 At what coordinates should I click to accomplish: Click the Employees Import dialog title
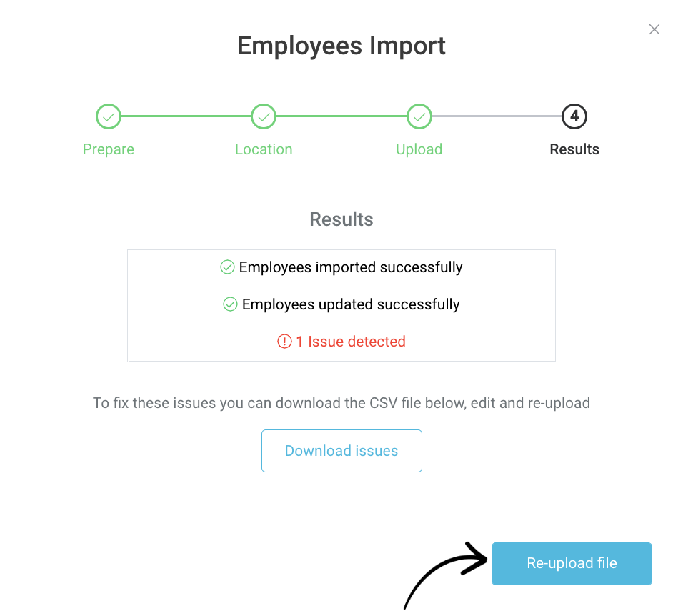(341, 46)
